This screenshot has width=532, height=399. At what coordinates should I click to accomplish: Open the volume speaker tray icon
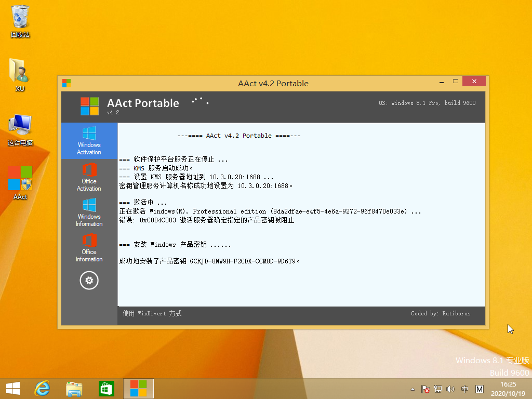tap(450, 389)
